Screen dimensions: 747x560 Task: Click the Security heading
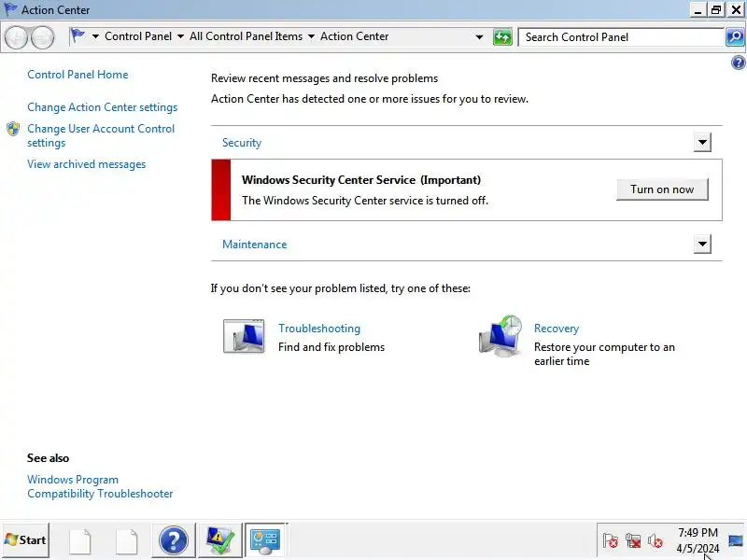[242, 143]
